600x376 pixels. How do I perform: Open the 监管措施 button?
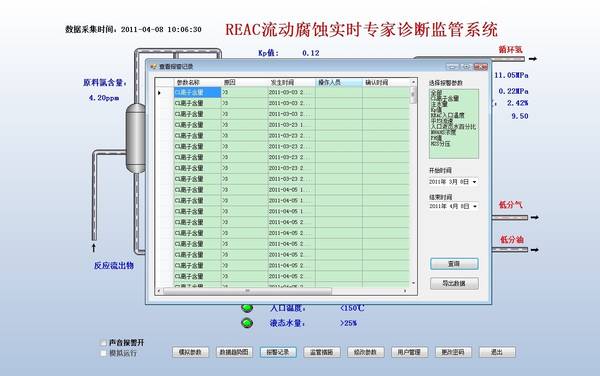point(322,352)
